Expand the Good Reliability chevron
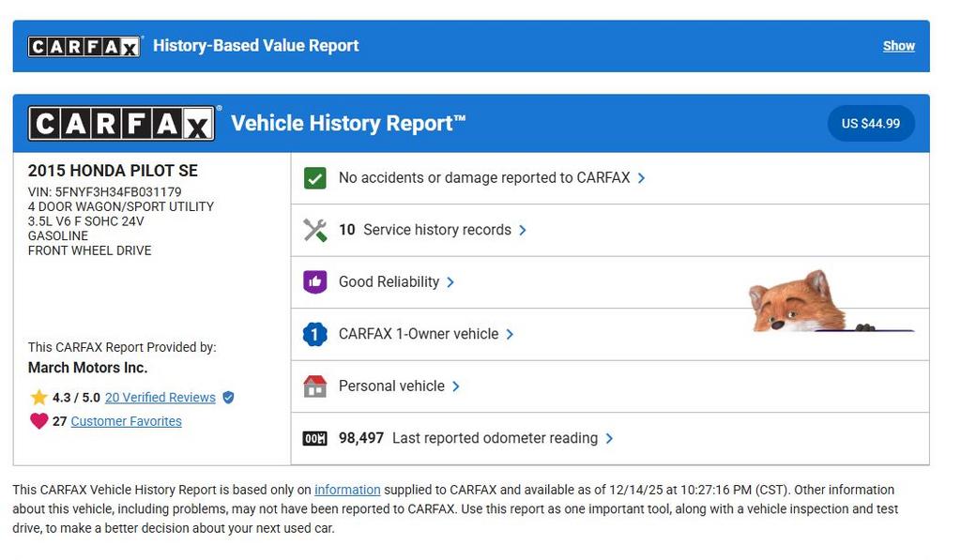This screenshot has width=961, height=560. (450, 281)
